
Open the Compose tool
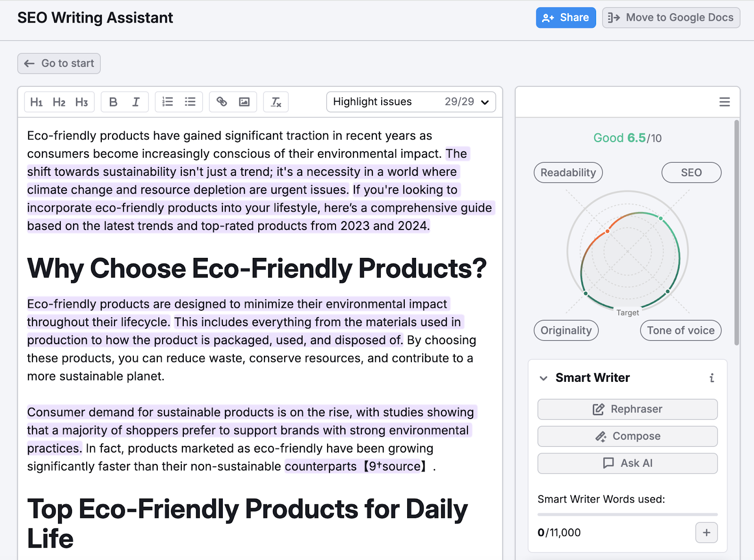[x=627, y=436]
